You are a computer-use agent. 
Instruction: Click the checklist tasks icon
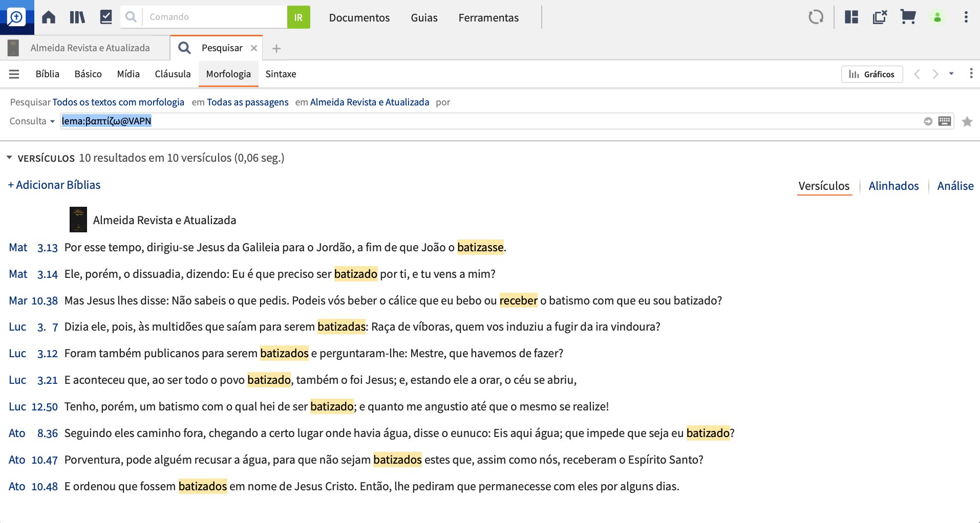tap(106, 17)
